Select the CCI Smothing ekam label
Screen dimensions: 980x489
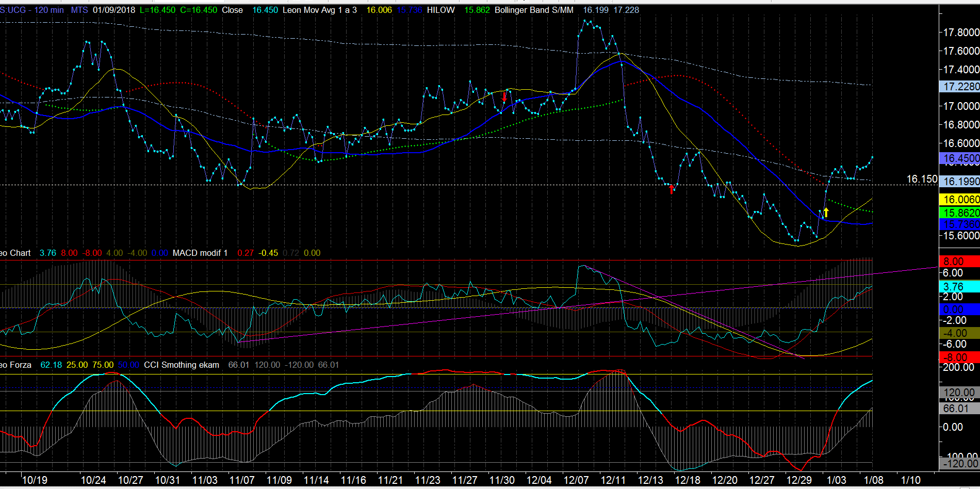coord(182,365)
